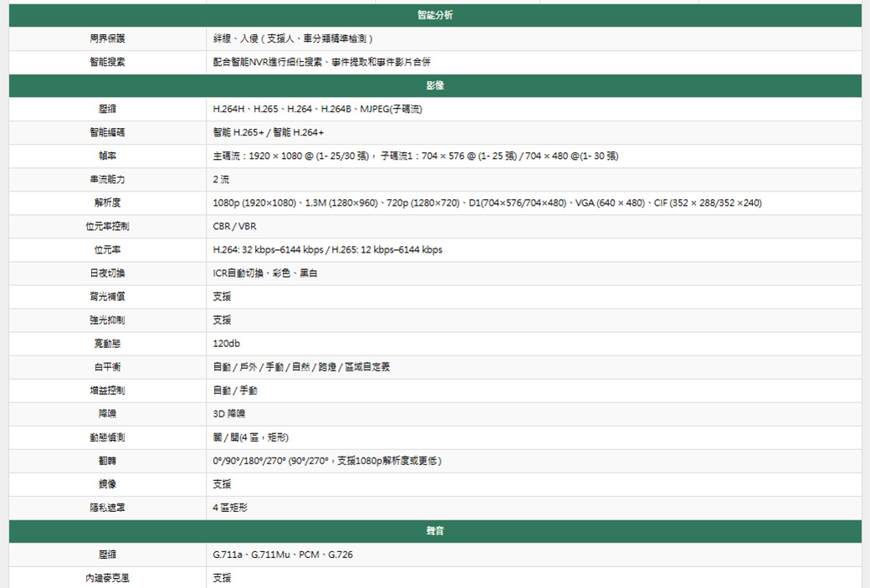This screenshot has height=588, width=870.
Task: Select the 串流能力 row label
Action: 108,180
